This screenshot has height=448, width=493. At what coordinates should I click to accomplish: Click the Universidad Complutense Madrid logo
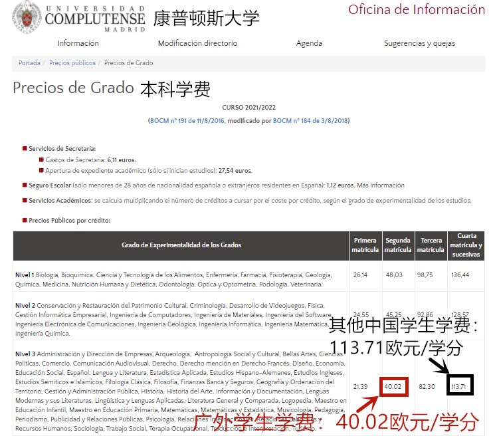(x=79, y=17)
